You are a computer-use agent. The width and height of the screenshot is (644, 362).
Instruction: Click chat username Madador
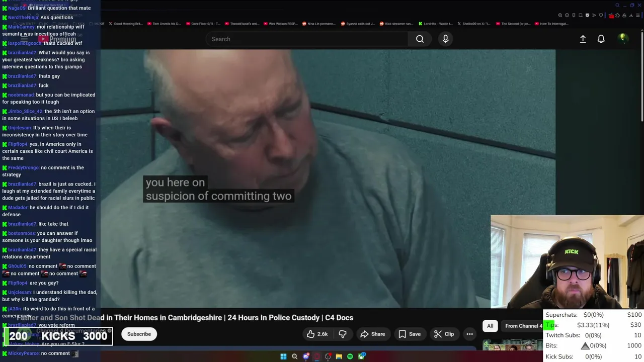coord(18,208)
